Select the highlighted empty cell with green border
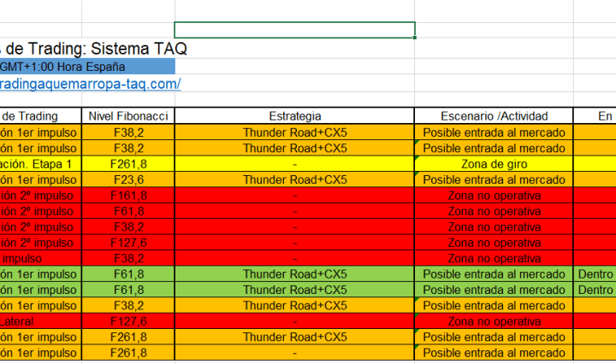 [x=294, y=30]
